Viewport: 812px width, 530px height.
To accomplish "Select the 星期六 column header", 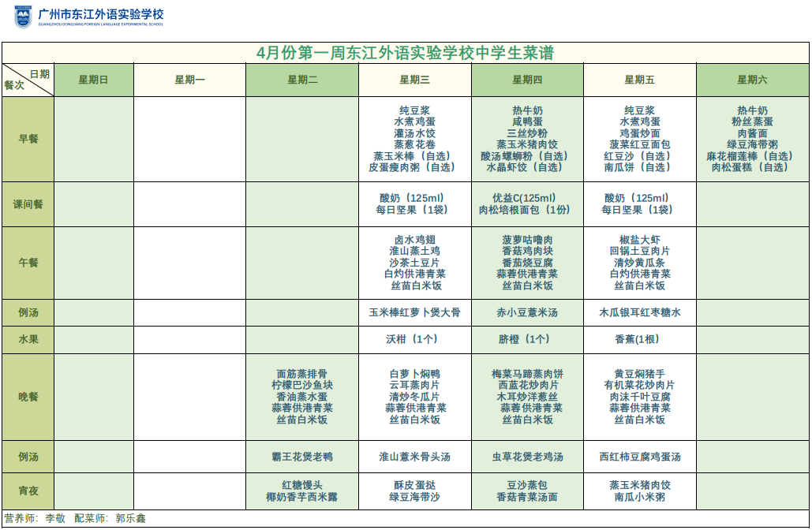I will point(753,80).
